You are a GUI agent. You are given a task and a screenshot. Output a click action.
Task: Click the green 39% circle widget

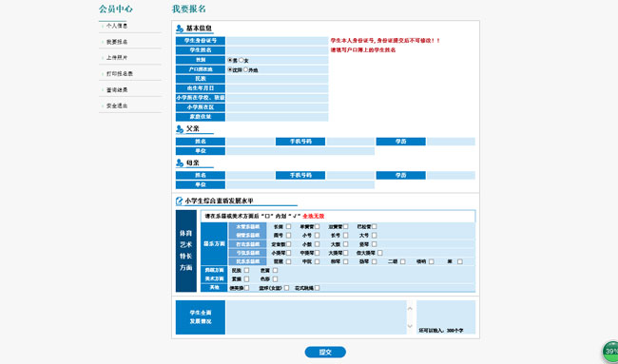tap(610, 352)
